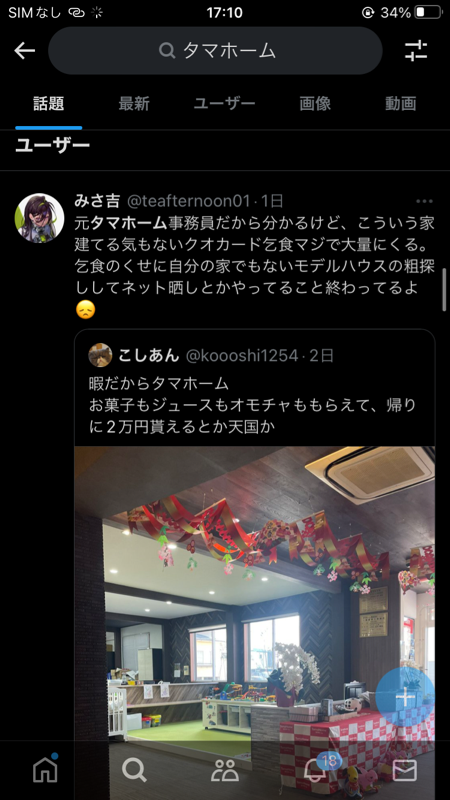The height and width of the screenshot is (800, 450).
Task: Open the Search magnifier in bottom bar
Action: tap(135, 769)
